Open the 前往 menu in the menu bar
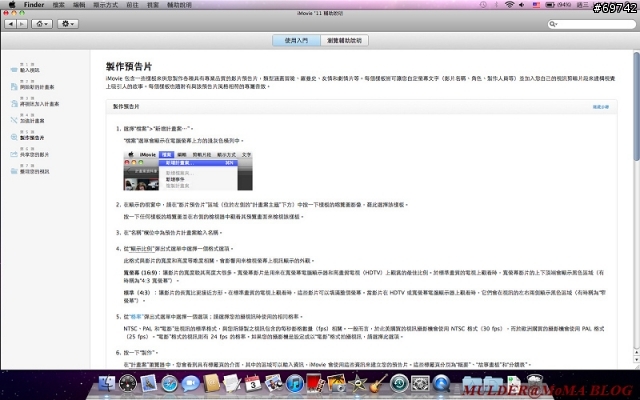The height and width of the screenshot is (400, 640). click(x=132, y=5)
